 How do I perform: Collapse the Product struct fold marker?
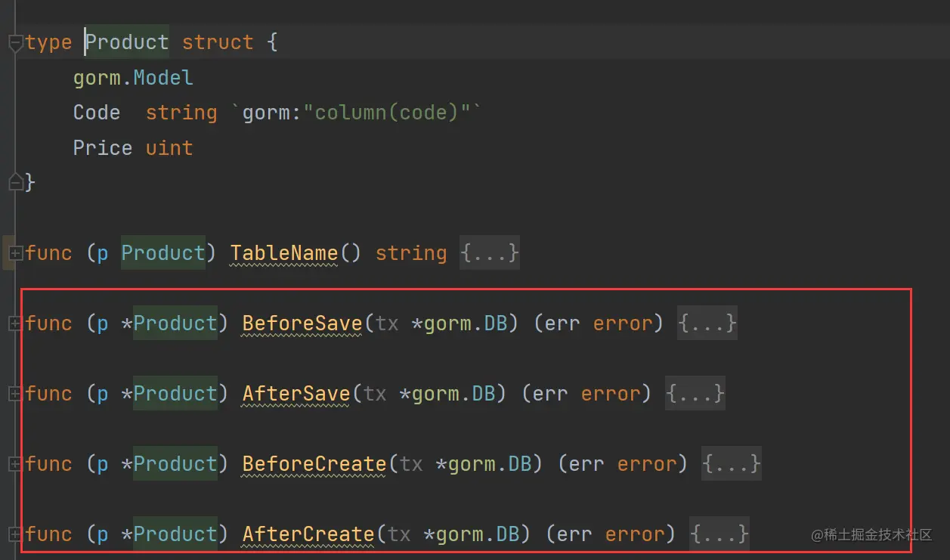(x=14, y=44)
